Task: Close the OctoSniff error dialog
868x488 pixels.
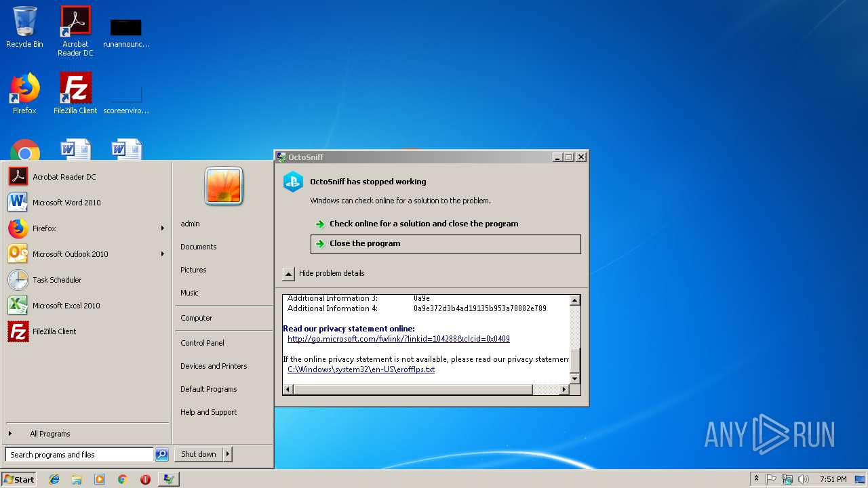Action: pos(580,157)
